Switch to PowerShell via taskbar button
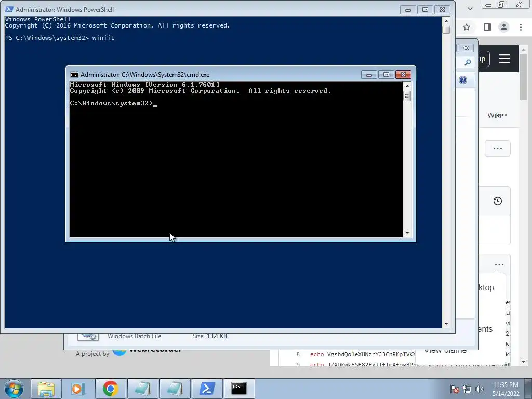Image resolution: width=532 pixels, height=399 pixels. point(207,389)
